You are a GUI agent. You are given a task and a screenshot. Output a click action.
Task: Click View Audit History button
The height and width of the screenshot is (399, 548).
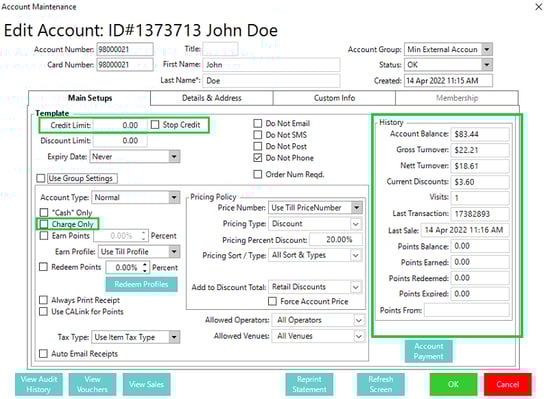point(38,384)
